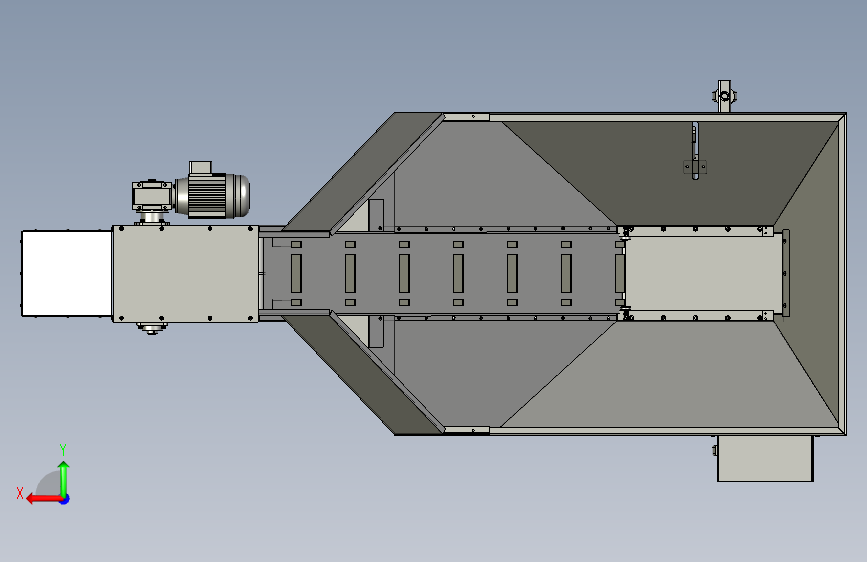Viewport: 867px width, 562px height.
Task: Select the slotted bracket inside the hopper wall
Action: coord(695,152)
